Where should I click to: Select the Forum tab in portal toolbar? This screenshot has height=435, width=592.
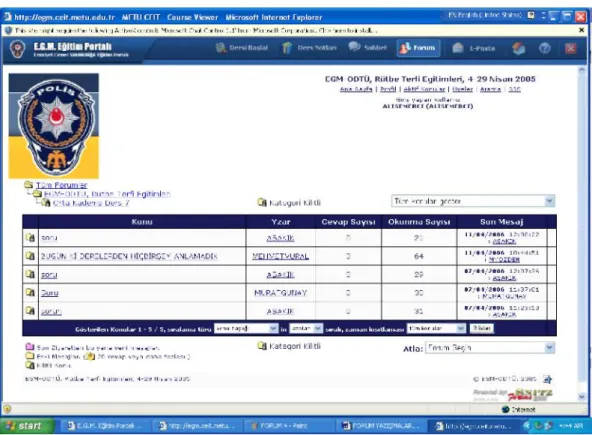(x=418, y=48)
